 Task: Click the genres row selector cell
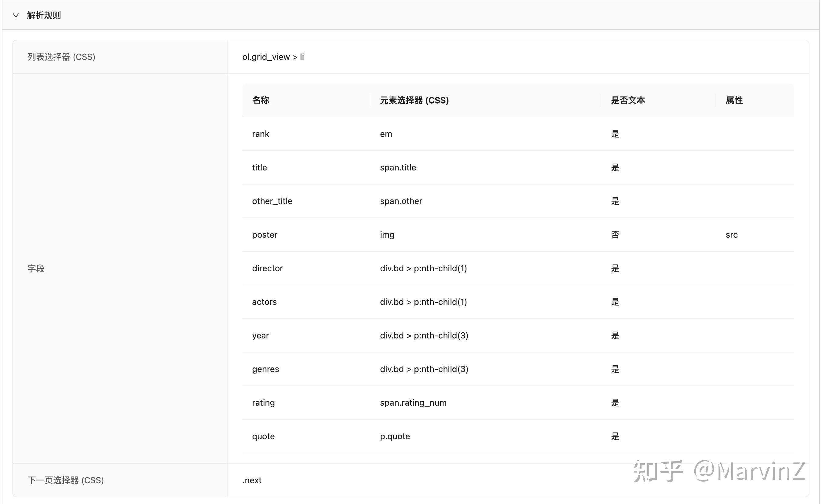pyautogui.click(x=424, y=369)
